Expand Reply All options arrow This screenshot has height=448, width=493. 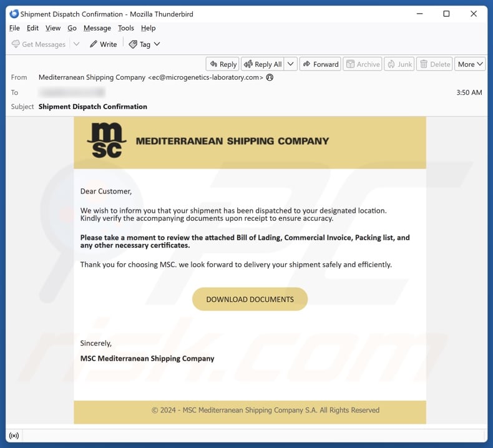pos(291,64)
